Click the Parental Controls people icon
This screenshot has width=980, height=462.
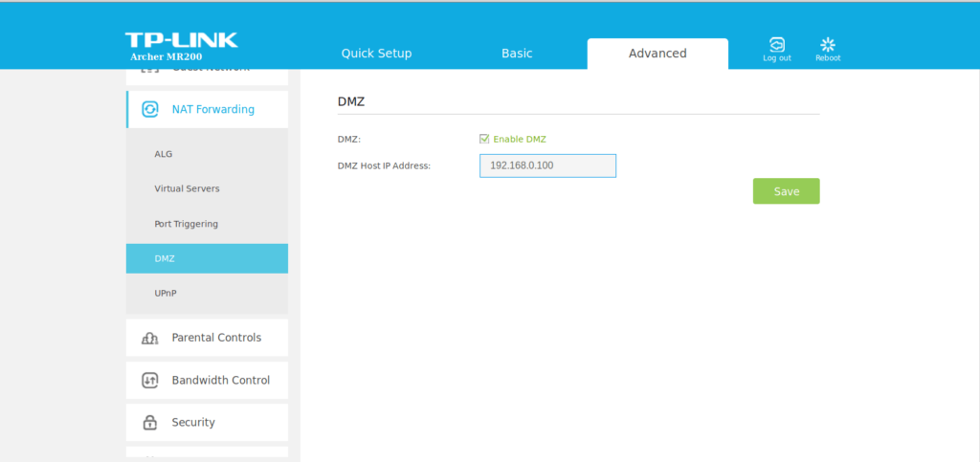click(x=150, y=338)
